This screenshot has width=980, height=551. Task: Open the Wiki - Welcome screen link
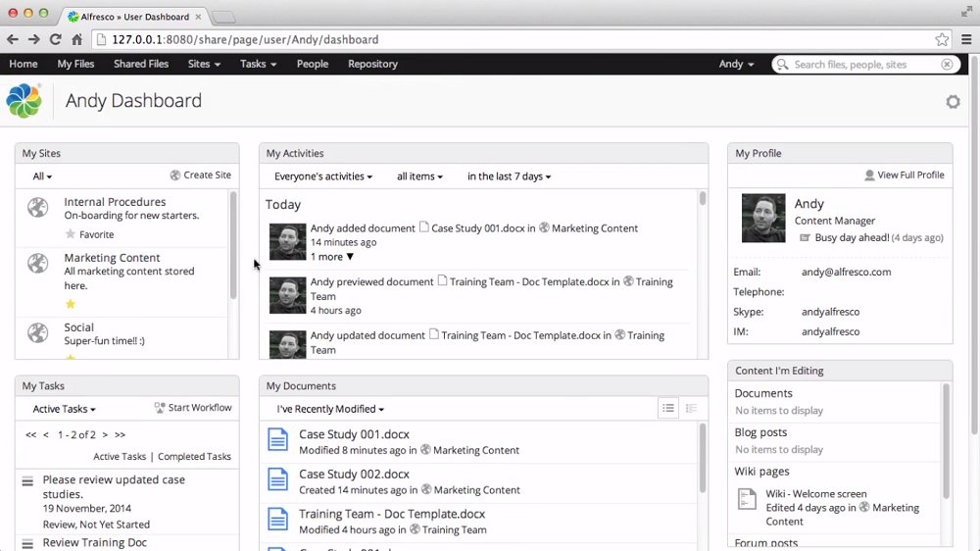816,493
